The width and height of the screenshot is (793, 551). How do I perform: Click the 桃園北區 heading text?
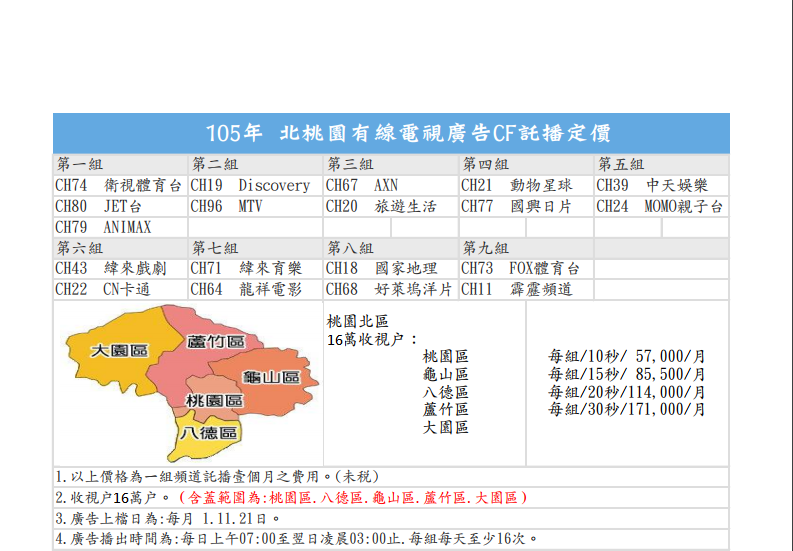tap(358, 321)
